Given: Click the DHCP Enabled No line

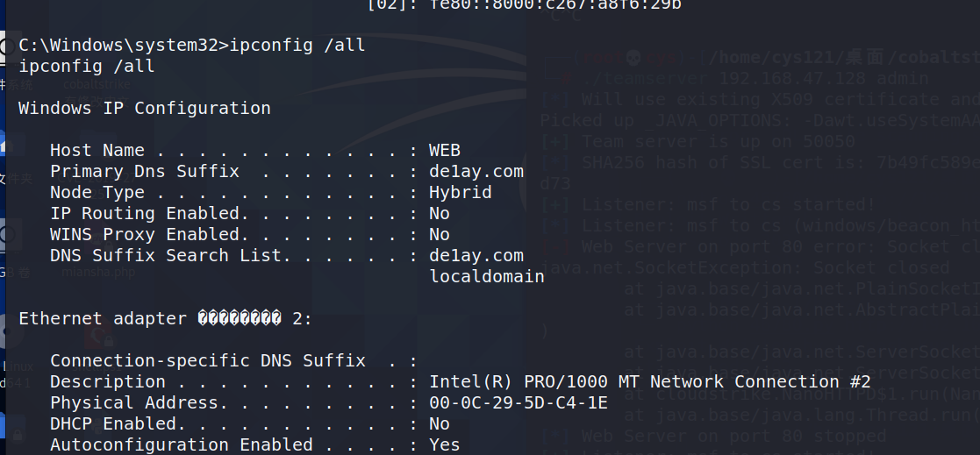Looking at the screenshot, I should pyautogui.click(x=250, y=423).
